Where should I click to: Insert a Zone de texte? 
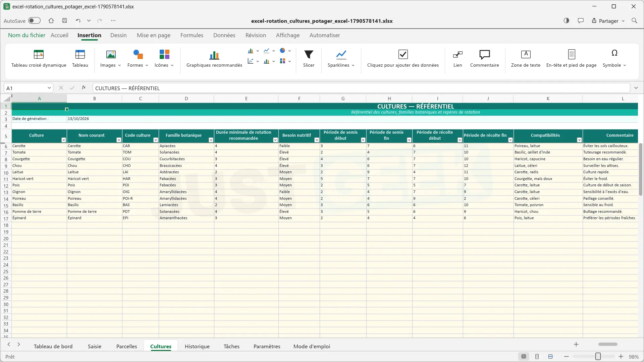tap(526, 58)
